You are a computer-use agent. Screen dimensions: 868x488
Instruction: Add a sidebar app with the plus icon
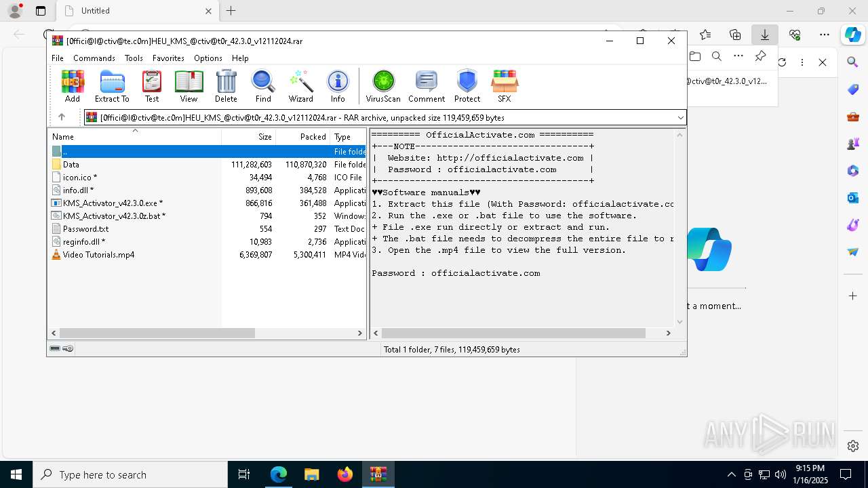point(853,296)
